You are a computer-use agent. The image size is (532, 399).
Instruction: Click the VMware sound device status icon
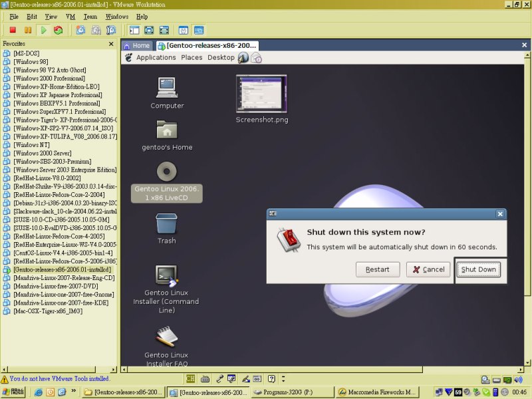coord(518,380)
